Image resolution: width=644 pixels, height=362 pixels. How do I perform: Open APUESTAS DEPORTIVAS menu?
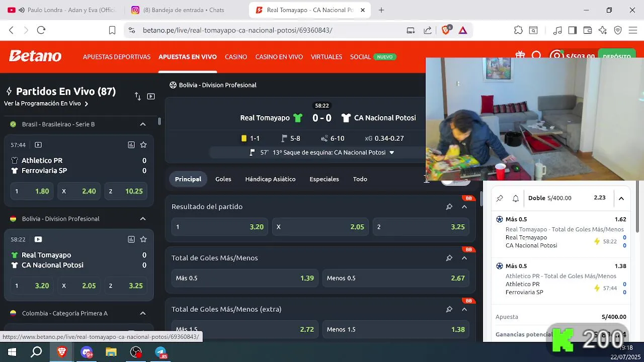coord(117,57)
